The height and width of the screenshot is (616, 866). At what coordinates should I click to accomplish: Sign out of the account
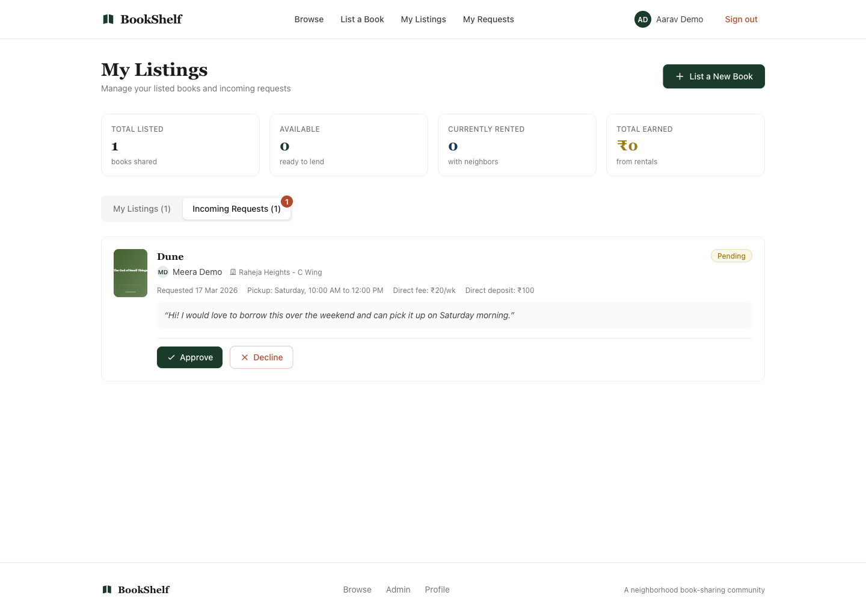pos(741,19)
